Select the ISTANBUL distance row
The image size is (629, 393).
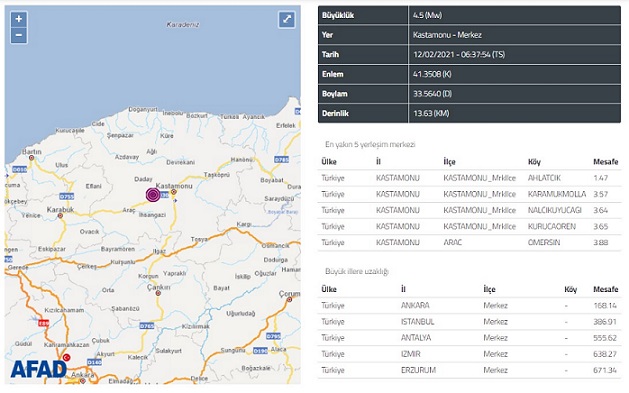pyautogui.click(x=469, y=322)
